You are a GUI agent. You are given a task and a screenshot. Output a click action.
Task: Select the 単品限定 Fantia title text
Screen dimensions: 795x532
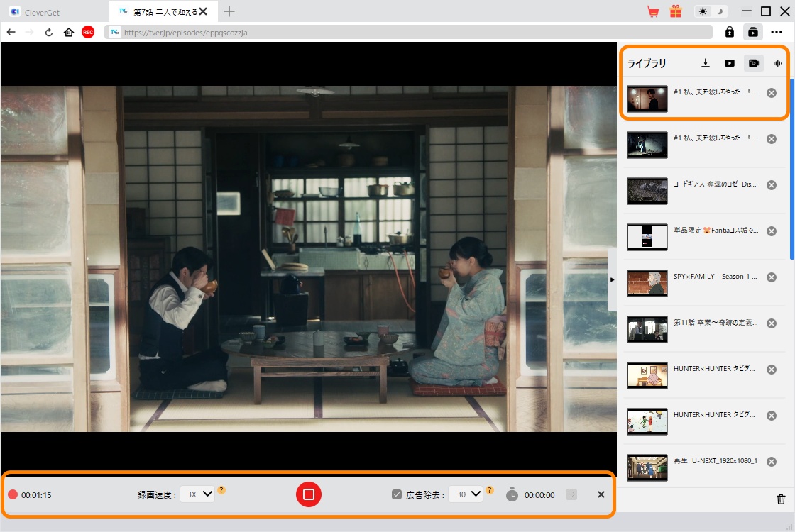pyautogui.click(x=716, y=230)
